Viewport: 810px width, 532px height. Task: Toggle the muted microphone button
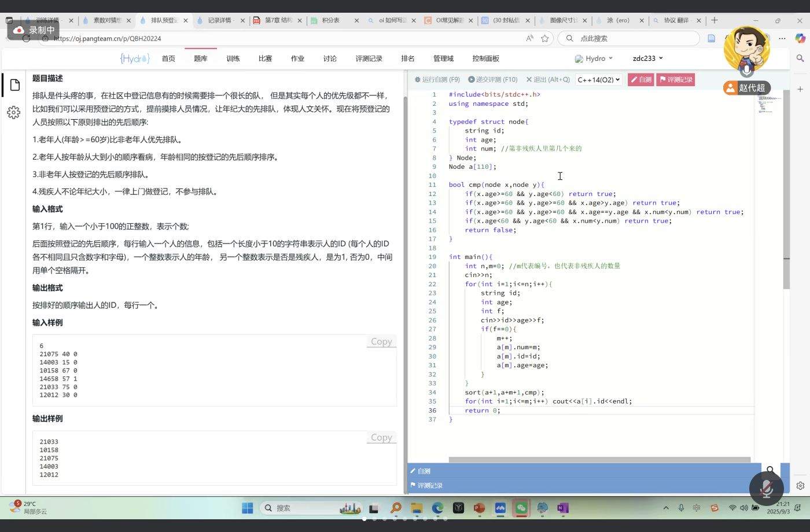pyautogui.click(x=766, y=489)
